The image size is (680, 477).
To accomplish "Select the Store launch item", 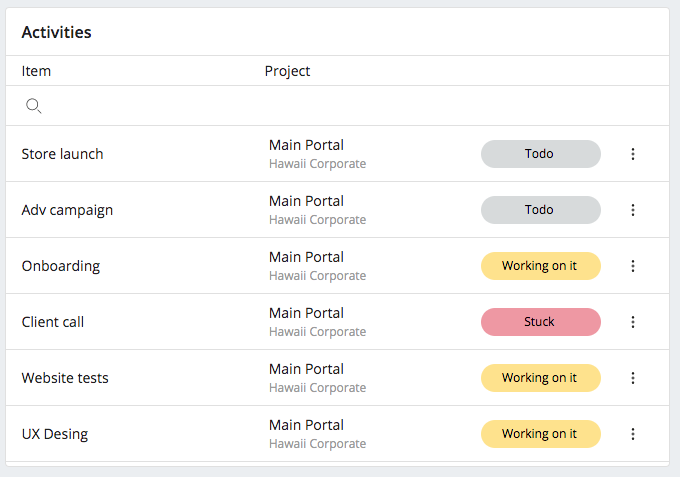I will (x=62, y=154).
